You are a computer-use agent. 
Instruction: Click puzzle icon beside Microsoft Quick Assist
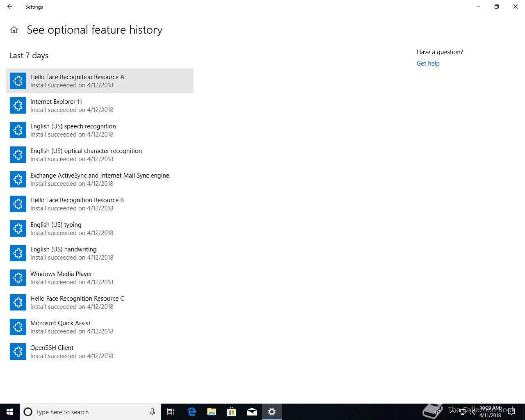click(x=18, y=327)
